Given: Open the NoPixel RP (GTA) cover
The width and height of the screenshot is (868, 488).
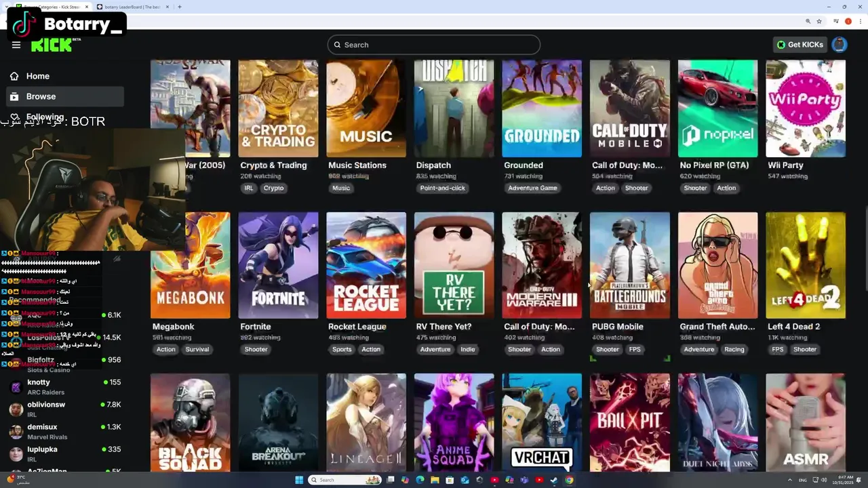Looking at the screenshot, I should tap(717, 108).
